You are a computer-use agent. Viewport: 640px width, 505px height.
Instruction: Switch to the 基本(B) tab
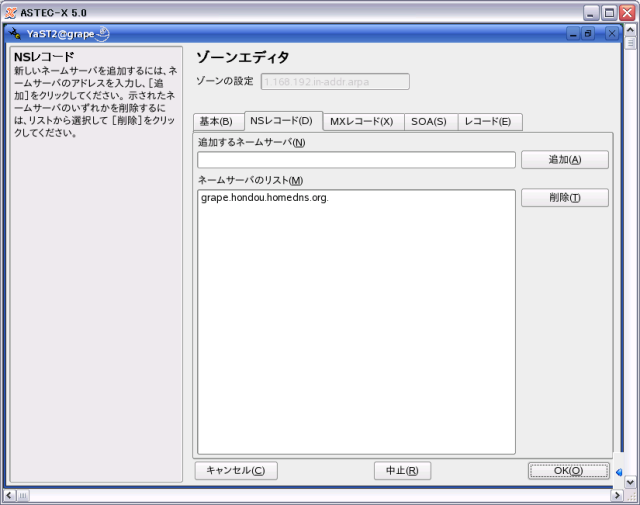pos(216,122)
